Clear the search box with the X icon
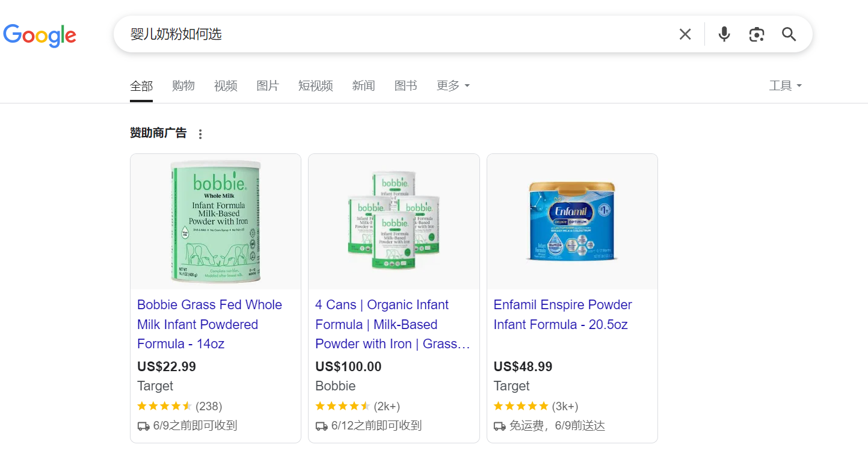868x468 pixels. 685,34
